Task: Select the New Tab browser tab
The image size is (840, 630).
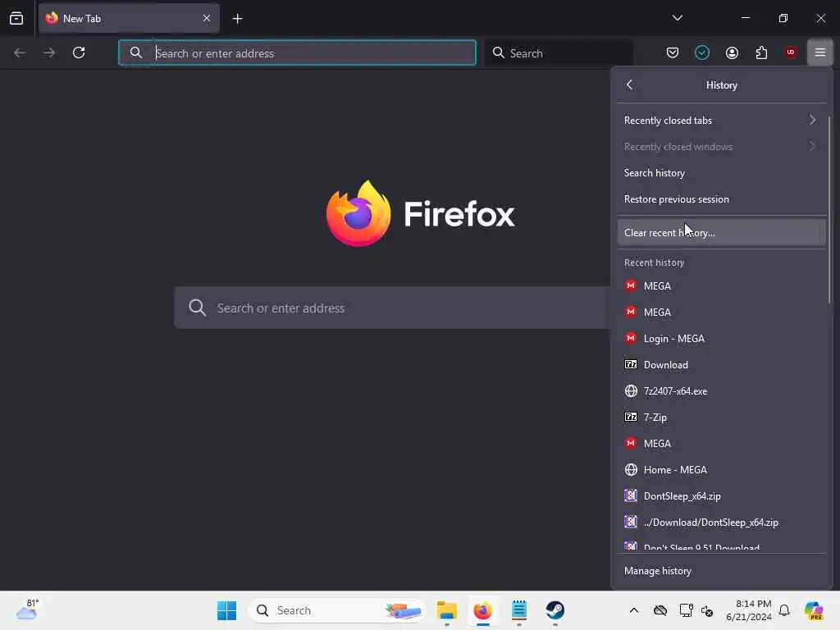Action: tap(129, 18)
